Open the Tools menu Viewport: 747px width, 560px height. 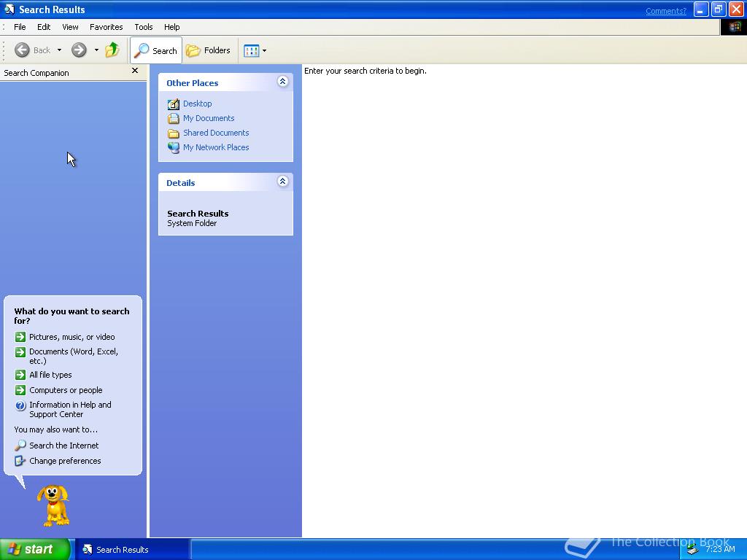[x=144, y=27]
